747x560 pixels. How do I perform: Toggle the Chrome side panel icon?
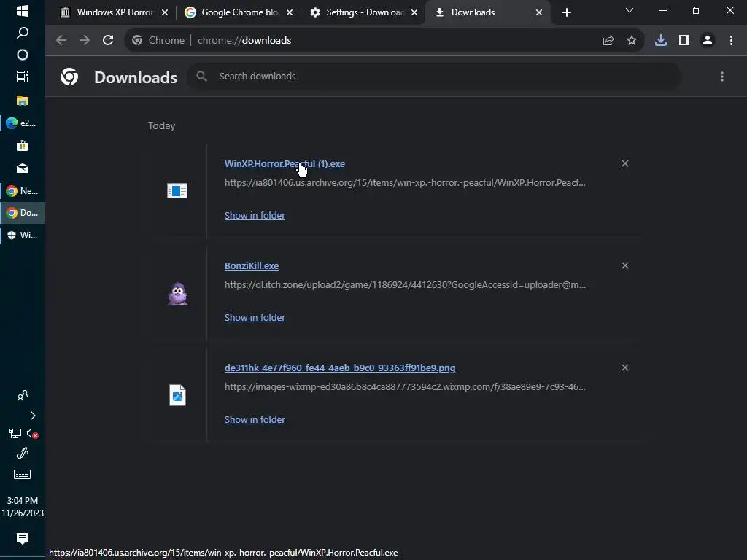pyautogui.click(x=684, y=41)
